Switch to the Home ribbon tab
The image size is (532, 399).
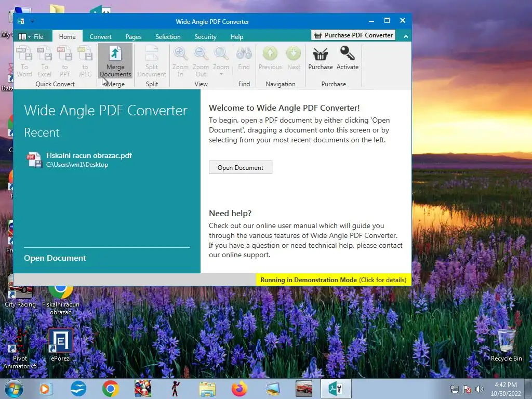(67, 37)
